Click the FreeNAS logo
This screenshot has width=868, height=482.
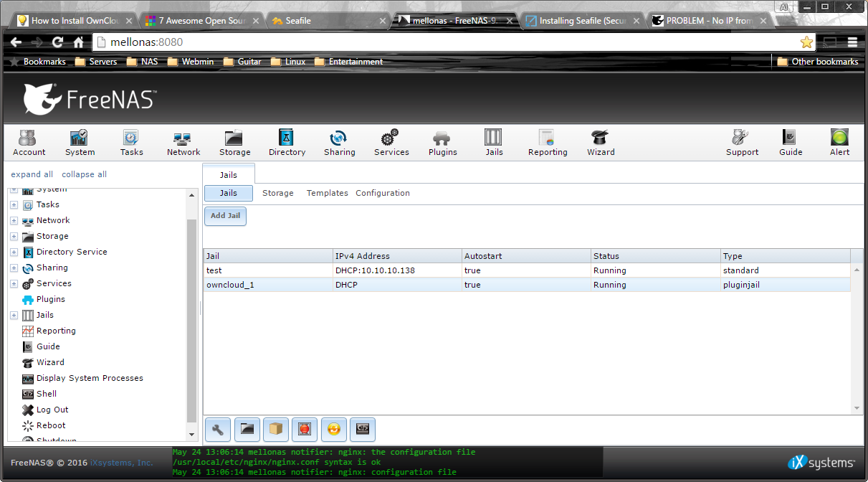click(x=90, y=99)
